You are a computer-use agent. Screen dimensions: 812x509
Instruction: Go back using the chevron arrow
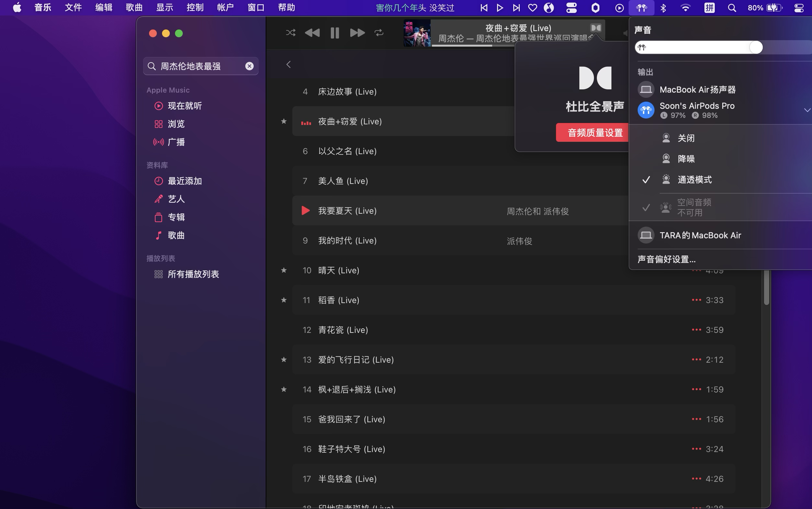coord(288,64)
